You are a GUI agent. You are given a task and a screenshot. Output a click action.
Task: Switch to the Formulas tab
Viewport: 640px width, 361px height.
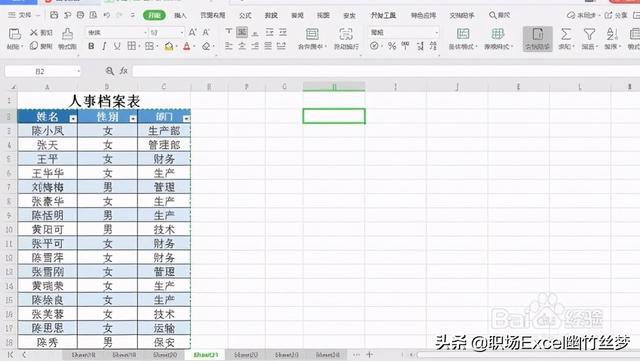coord(245,16)
